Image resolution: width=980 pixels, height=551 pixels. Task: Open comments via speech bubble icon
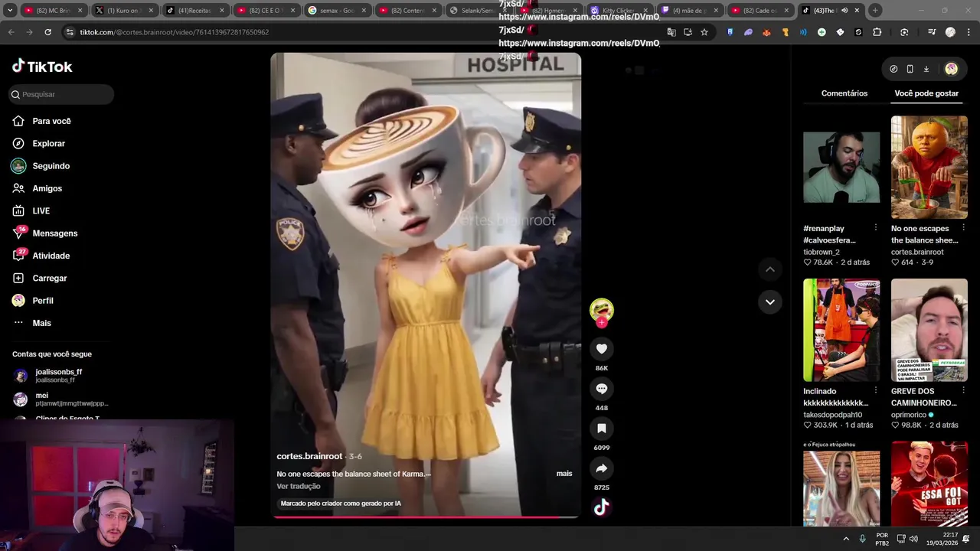click(x=602, y=389)
